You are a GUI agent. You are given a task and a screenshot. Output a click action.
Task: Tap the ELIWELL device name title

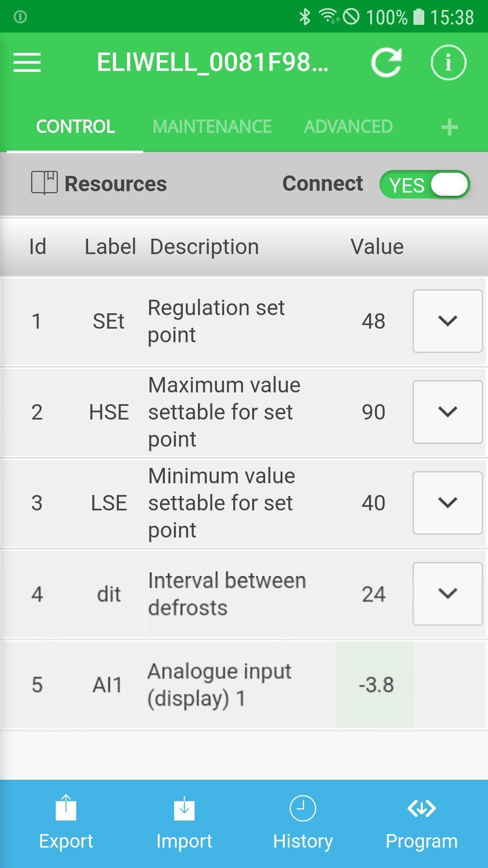pyautogui.click(x=212, y=62)
